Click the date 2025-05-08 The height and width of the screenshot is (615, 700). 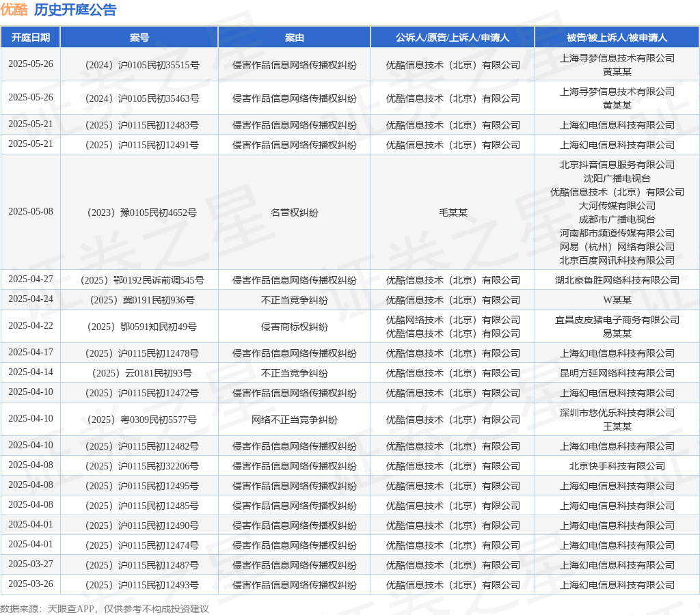[30, 211]
